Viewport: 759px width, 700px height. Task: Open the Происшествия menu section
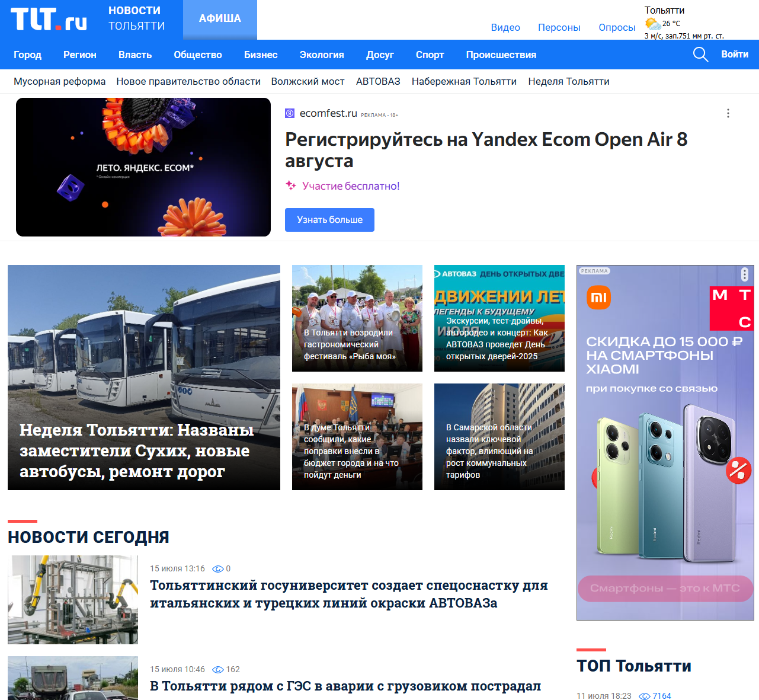(x=501, y=55)
